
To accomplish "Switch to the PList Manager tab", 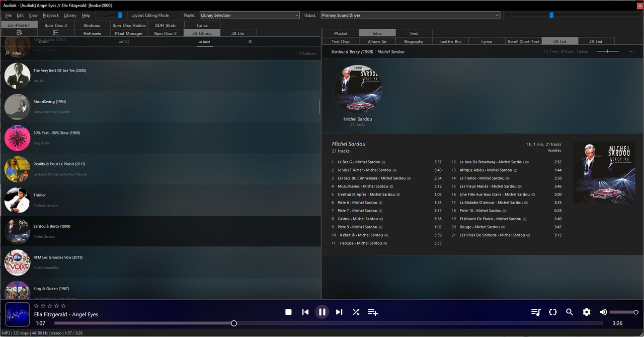I will [129, 33].
